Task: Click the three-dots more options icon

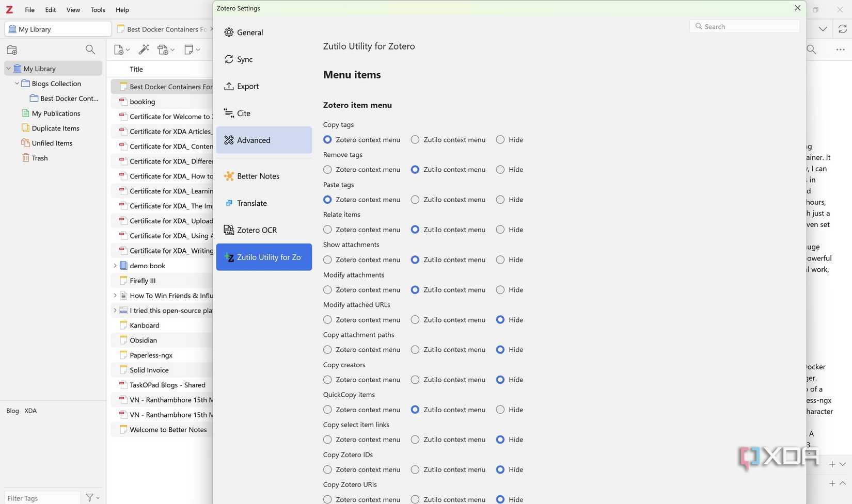Action: [841, 50]
